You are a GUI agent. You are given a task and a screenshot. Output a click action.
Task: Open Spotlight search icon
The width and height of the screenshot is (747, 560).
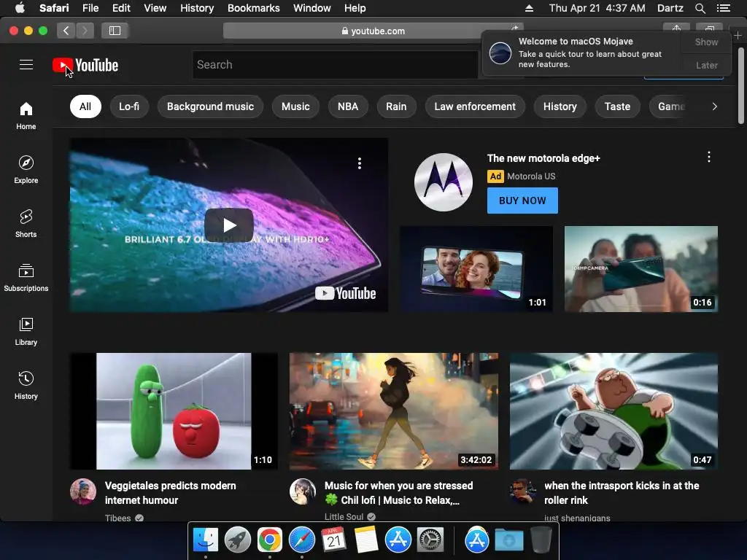tap(700, 8)
